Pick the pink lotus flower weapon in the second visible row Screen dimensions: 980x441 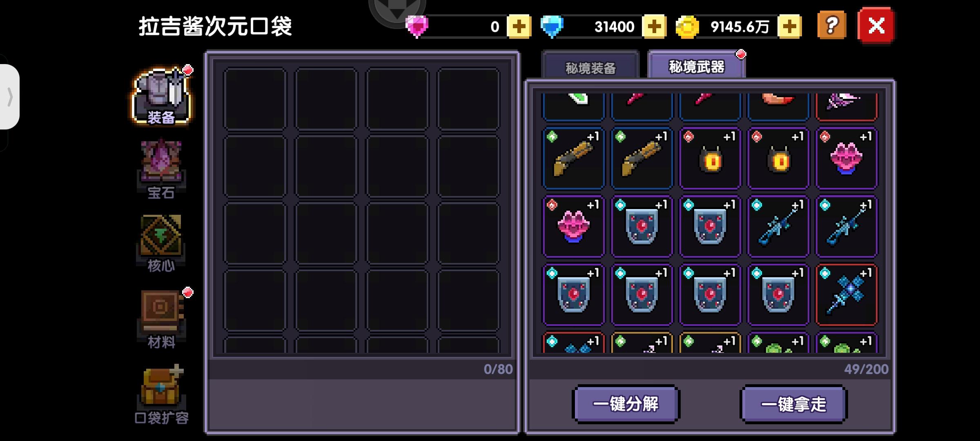[846, 158]
